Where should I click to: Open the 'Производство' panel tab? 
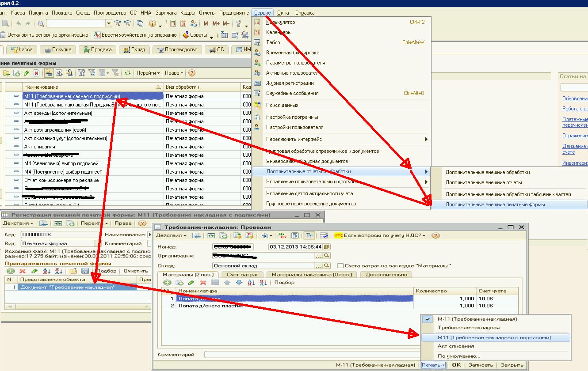(178, 49)
